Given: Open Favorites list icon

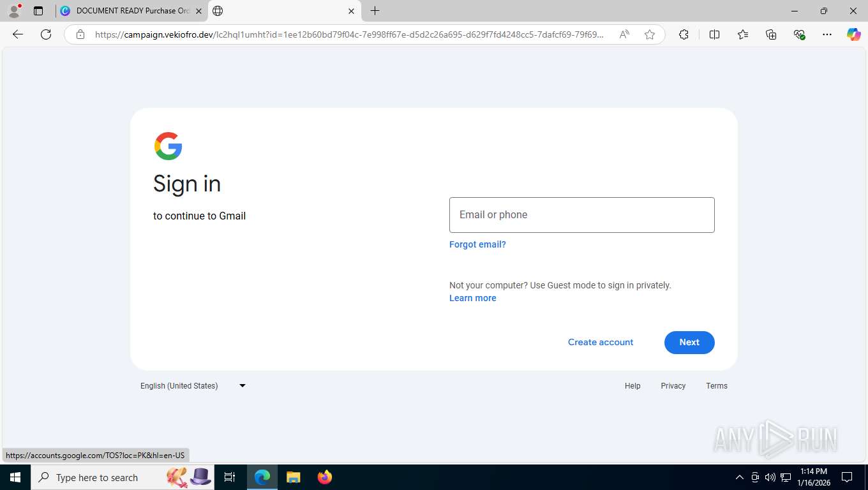Looking at the screenshot, I should tap(743, 34).
